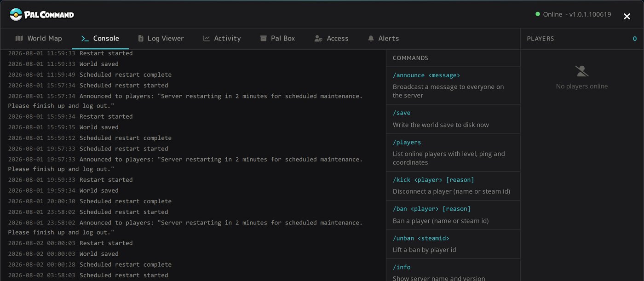Click 'Show server name and version' text
This screenshot has height=281, width=644.
pyautogui.click(x=439, y=279)
